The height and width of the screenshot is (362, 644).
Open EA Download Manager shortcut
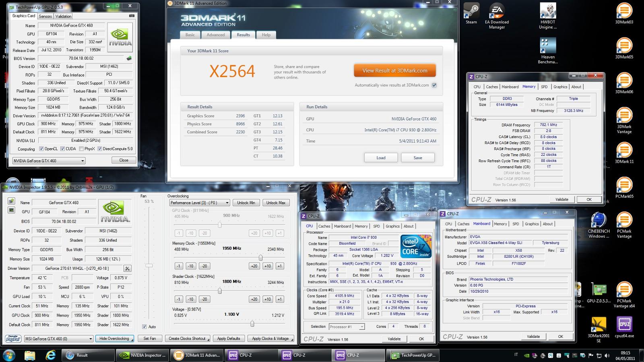coord(497,16)
